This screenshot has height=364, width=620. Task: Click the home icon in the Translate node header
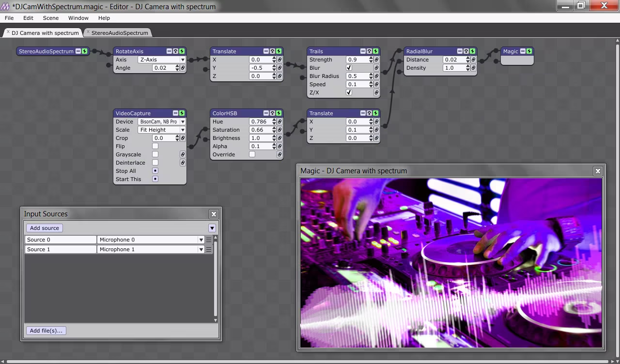[272, 51]
